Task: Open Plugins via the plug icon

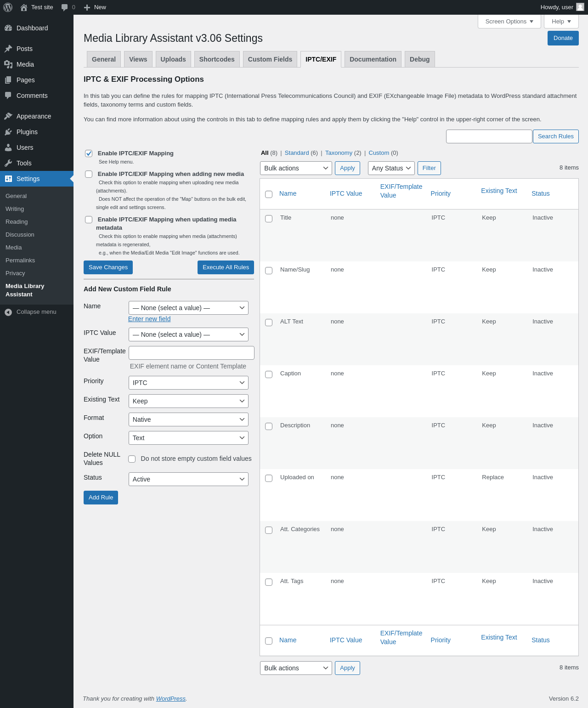Action: 8,132
